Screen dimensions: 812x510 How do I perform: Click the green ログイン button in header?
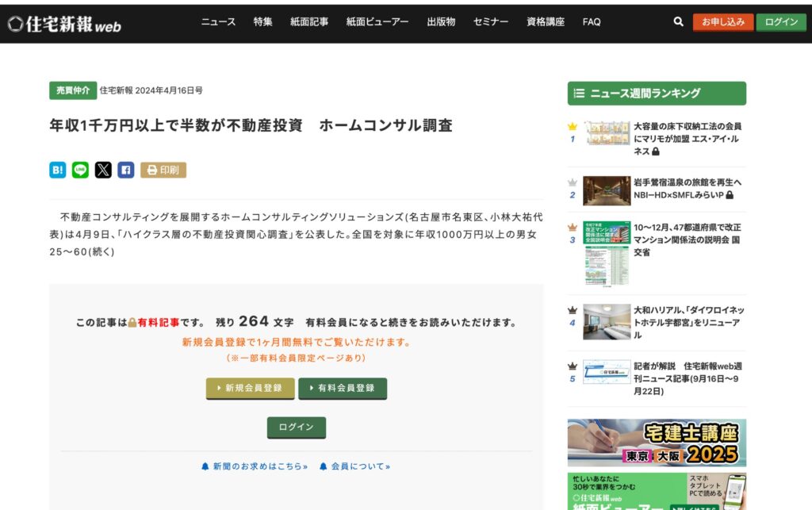(781, 22)
